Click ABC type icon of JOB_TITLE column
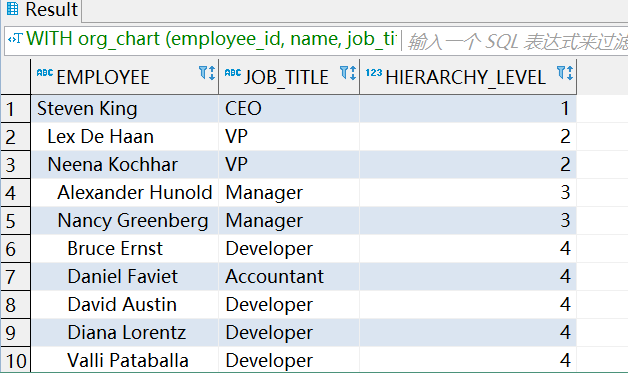The width and height of the screenshot is (628, 381). (233, 73)
